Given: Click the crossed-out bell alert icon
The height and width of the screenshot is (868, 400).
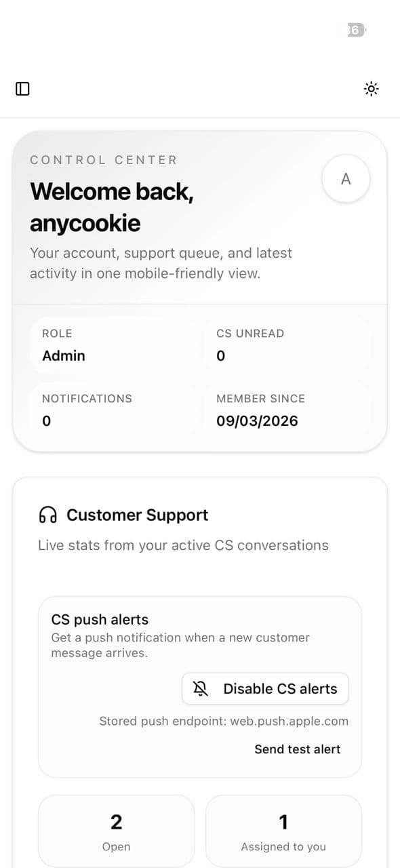Looking at the screenshot, I should click(200, 688).
